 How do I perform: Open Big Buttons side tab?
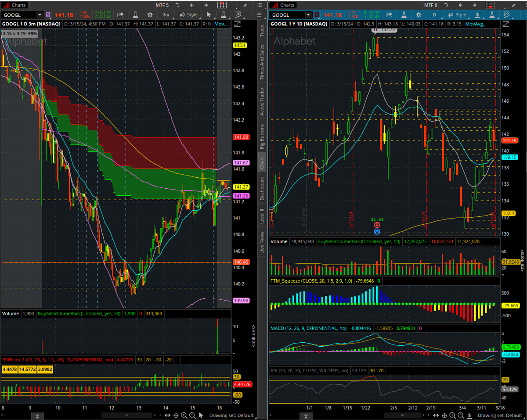(x=262, y=136)
